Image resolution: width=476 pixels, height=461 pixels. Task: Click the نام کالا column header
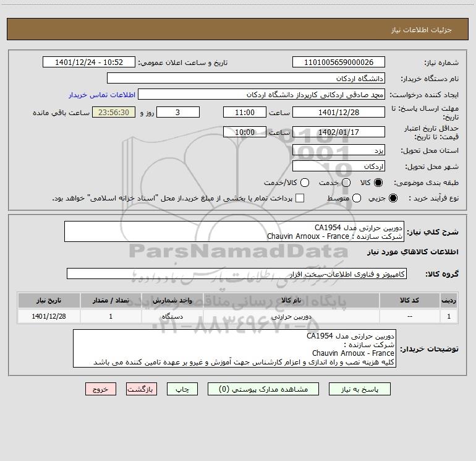(291, 300)
